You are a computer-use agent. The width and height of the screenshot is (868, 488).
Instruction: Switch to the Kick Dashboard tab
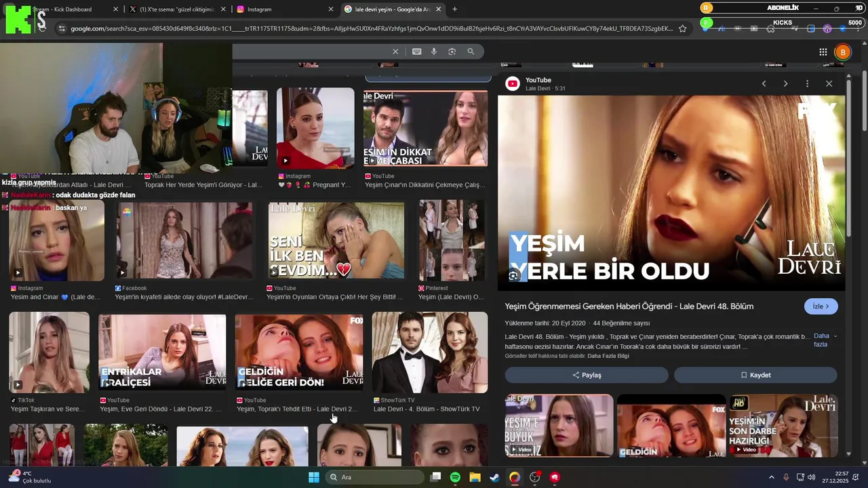(x=64, y=9)
